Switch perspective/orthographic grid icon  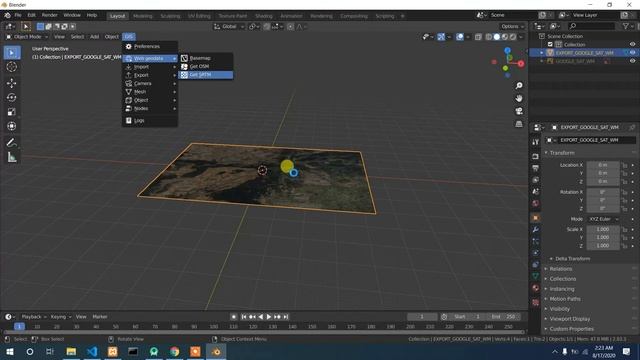[x=519, y=124]
